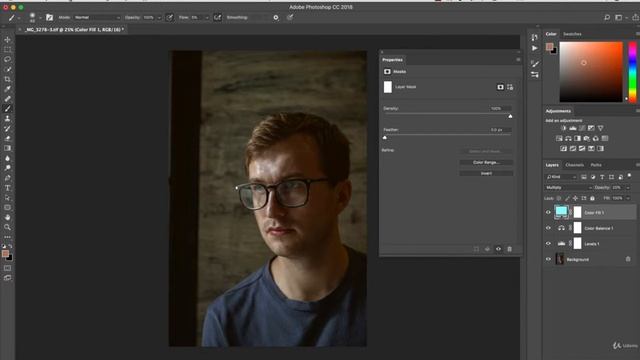Click the Levels adjustment icon in Adjustments panel
Screen dimensions: 640x360
573,128
